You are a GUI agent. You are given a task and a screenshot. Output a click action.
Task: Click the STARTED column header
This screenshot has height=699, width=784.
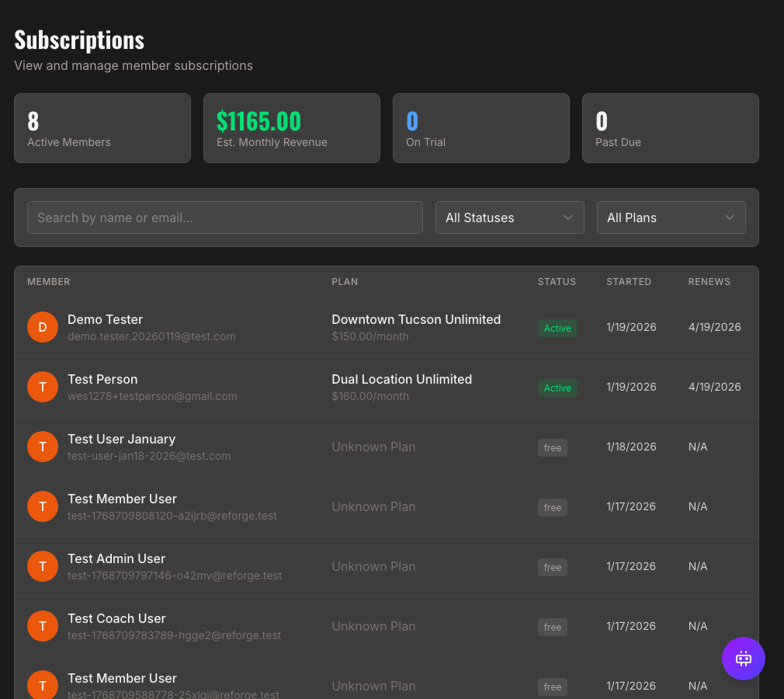pos(629,282)
